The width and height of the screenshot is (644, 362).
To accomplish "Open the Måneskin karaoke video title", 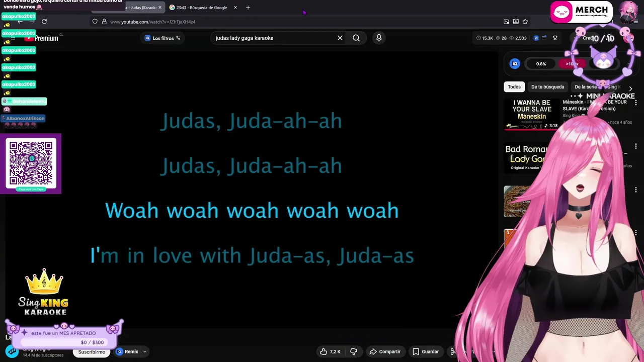I will pos(594,105).
